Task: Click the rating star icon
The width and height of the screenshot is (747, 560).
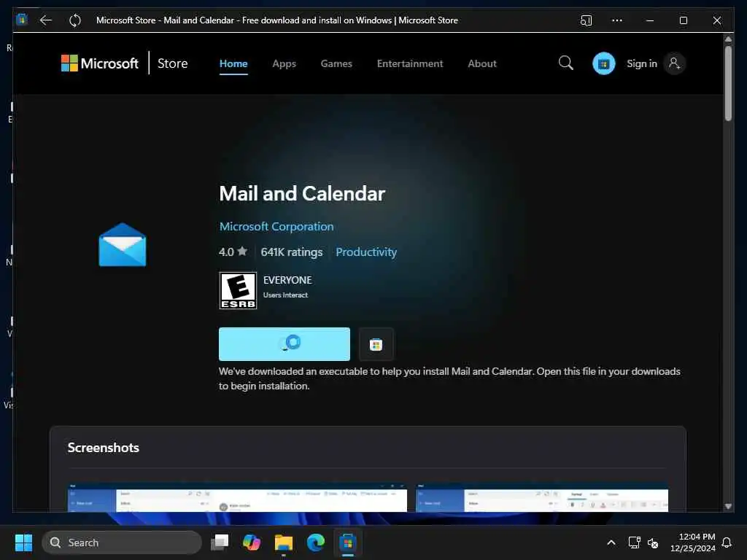Action: coord(242,251)
